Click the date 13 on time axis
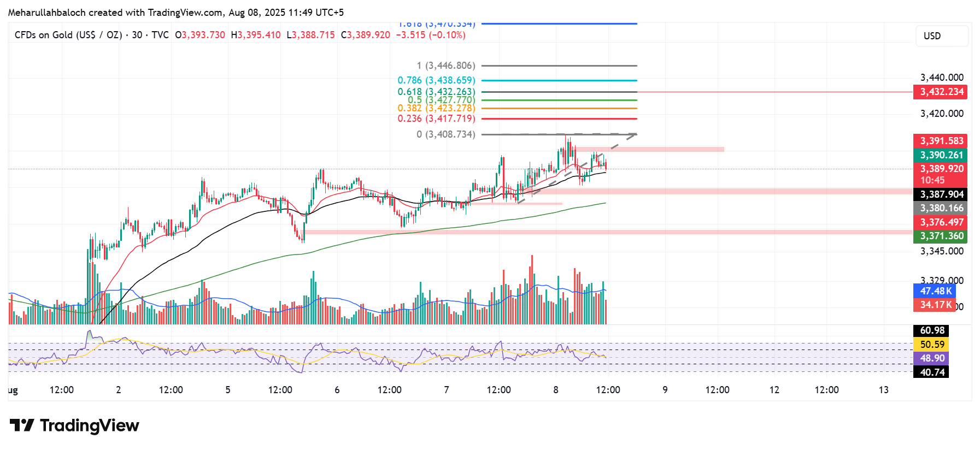Screen dimensions: 980x450 [x=883, y=390]
